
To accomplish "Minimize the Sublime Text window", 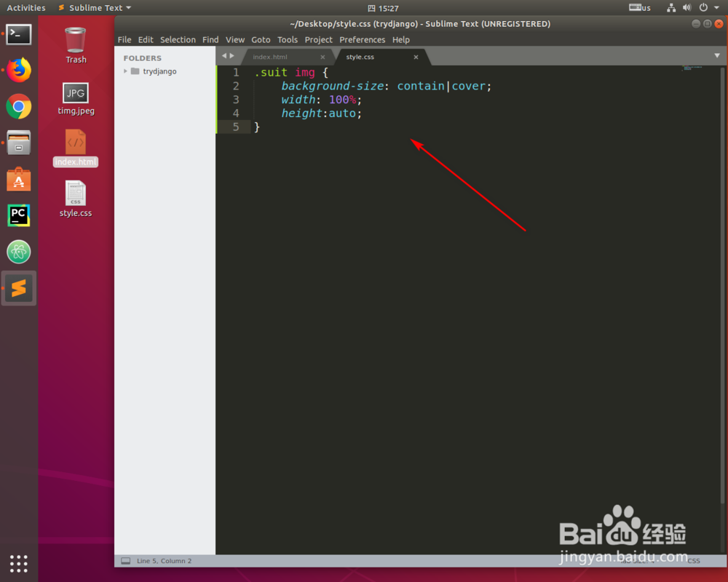I will click(x=695, y=24).
